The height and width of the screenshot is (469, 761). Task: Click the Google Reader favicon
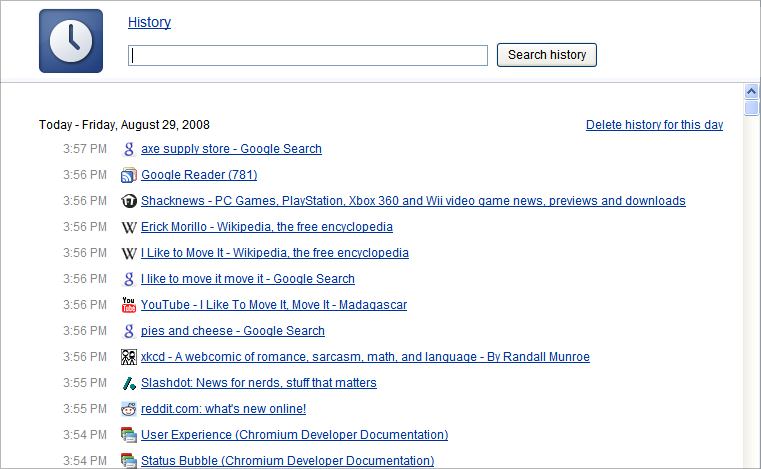click(129, 175)
